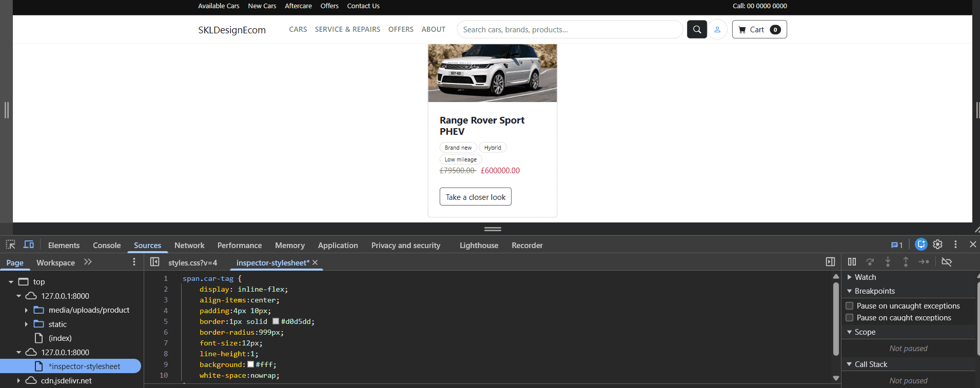Open the DevTools customize three-dot menu
Screen dimensions: 980x388
[x=955, y=244]
